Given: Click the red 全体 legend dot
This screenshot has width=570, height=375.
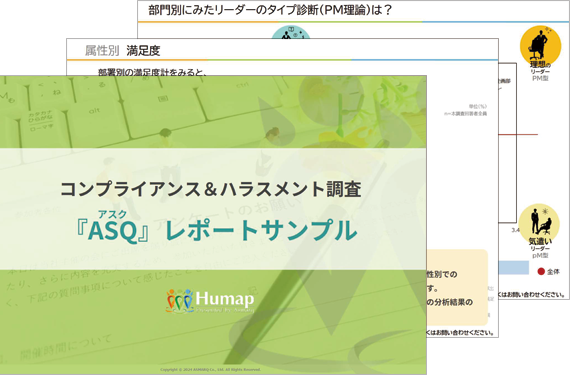Looking at the screenshot, I should click(x=541, y=271).
